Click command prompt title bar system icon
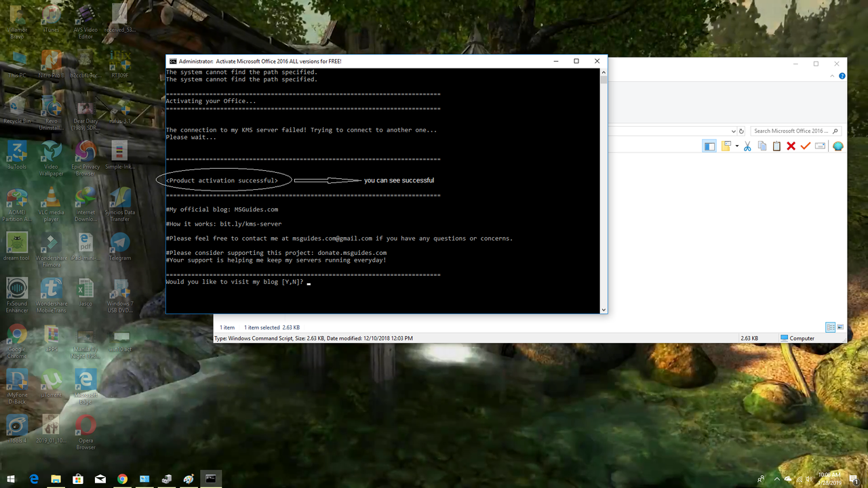Image resolution: width=868 pixels, height=488 pixels. click(173, 61)
